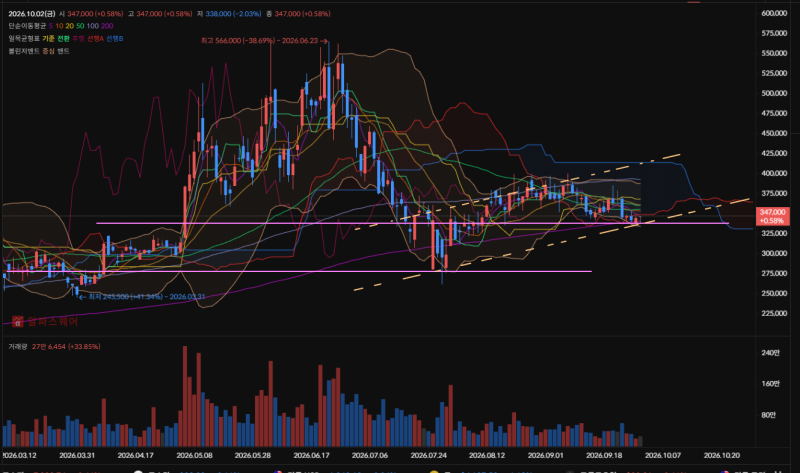Click the 225,000 price axis label
Image resolution: width=800 pixels, height=473 pixels.
coord(774,313)
